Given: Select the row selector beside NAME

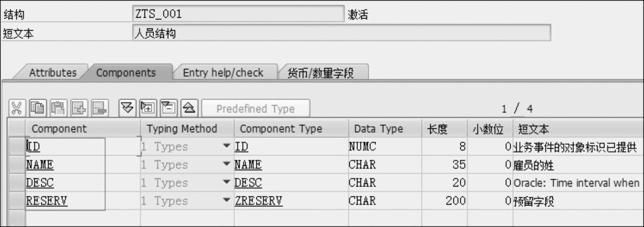Looking at the screenshot, I should (17, 165).
